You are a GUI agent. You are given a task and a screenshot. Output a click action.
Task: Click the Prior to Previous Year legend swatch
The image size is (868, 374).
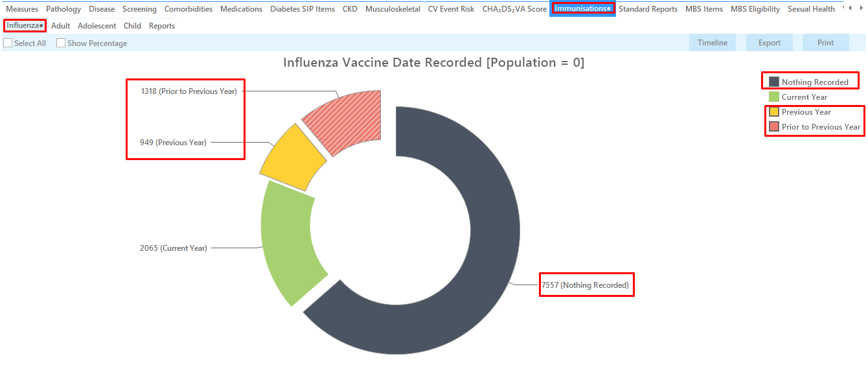[x=774, y=126]
